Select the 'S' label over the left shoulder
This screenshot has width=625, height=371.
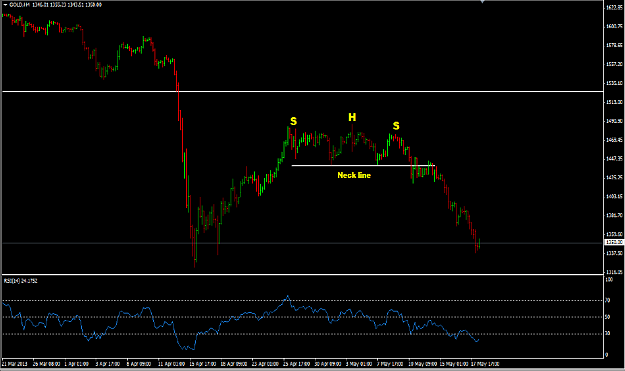(293, 121)
